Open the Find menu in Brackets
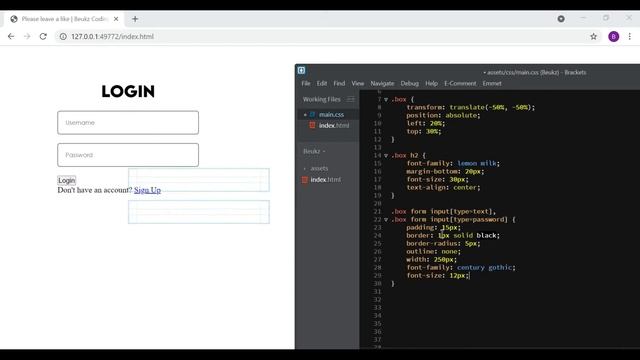The width and height of the screenshot is (640, 360). coord(339,83)
